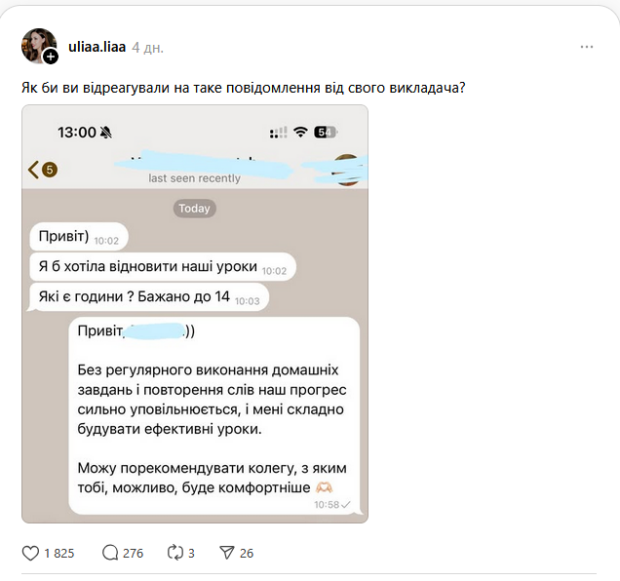The image size is (620, 581).
Task: Click the Today date pill
Action: point(194,208)
